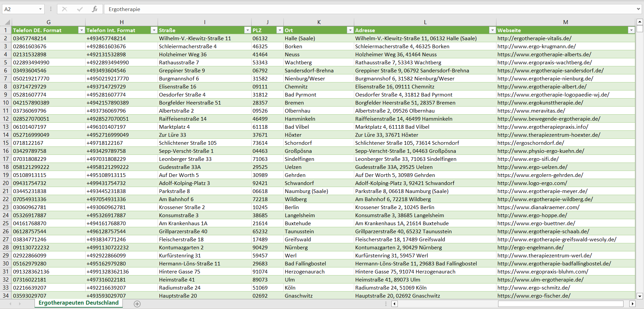Click the Enter checkmark formula bar icon

point(80,9)
